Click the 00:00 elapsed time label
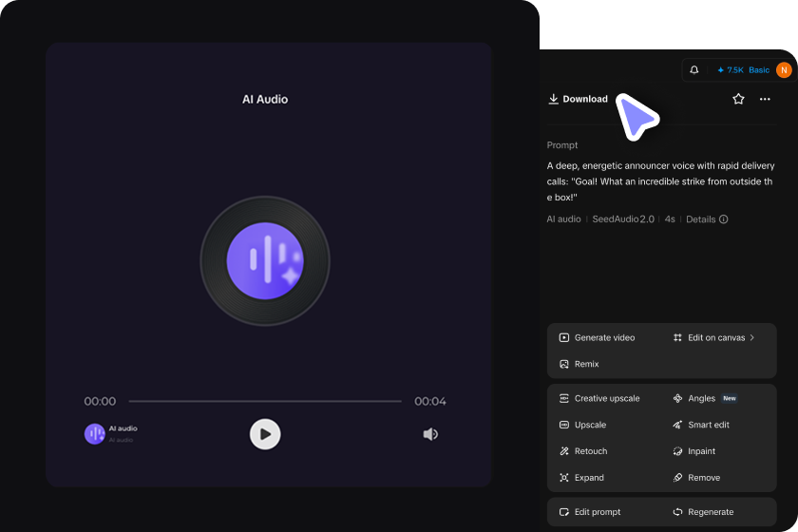The image size is (798, 532). pyautogui.click(x=100, y=402)
